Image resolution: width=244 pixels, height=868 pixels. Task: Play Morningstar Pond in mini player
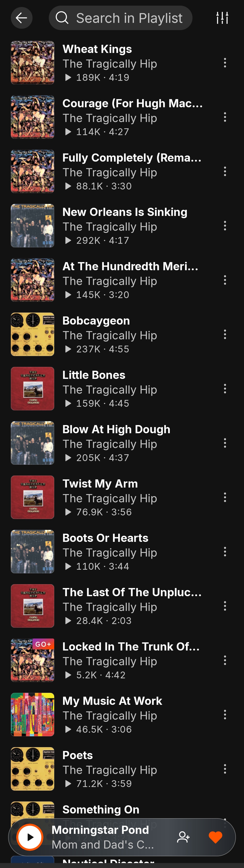tap(30, 837)
